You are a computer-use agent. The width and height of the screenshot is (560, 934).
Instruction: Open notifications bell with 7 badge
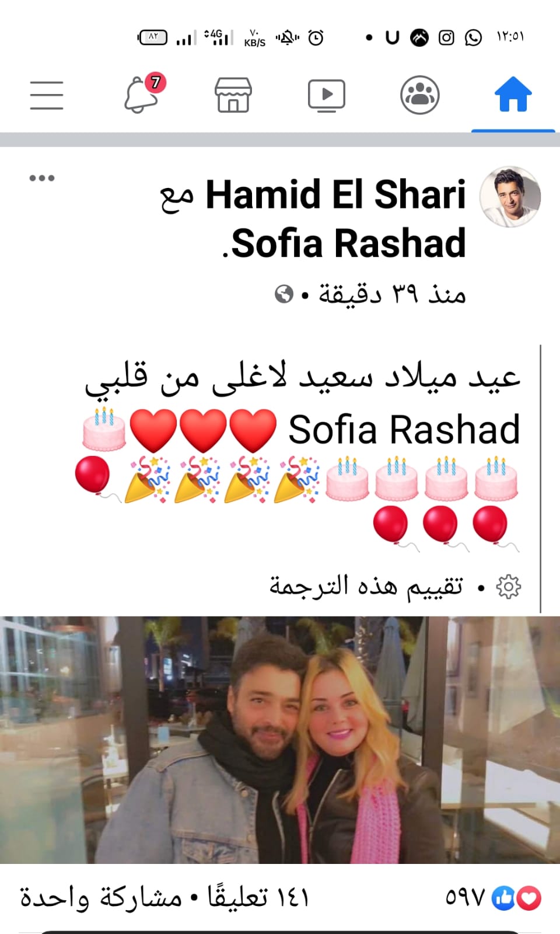tap(144, 93)
